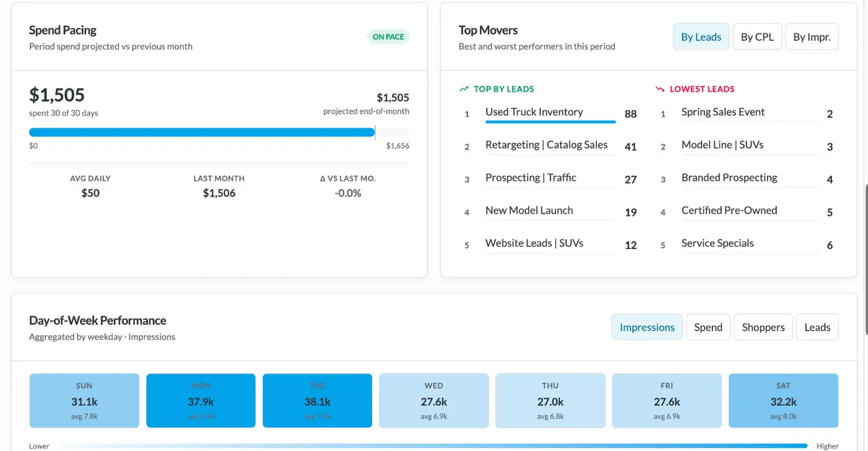Select the WED 27.6k day card
Viewport: 868px width, 451px height.
click(434, 400)
